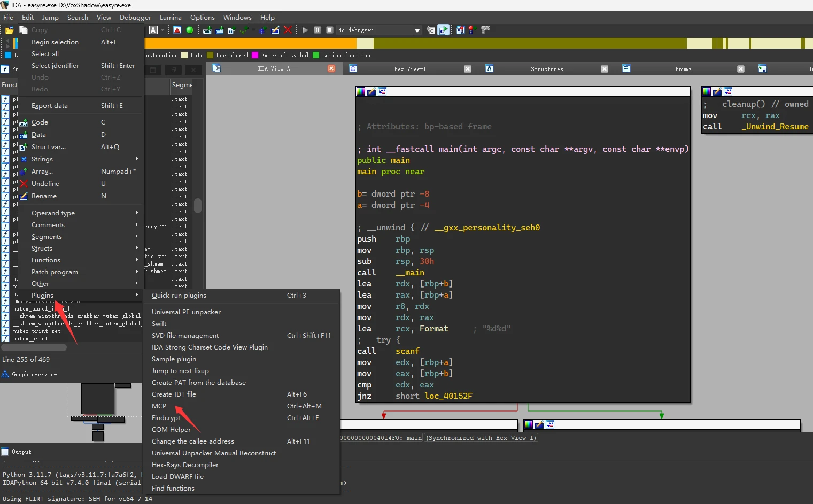This screenshot has height=504, width=813.
Task: Open the Lumina menu
Action: pos(171,17)
